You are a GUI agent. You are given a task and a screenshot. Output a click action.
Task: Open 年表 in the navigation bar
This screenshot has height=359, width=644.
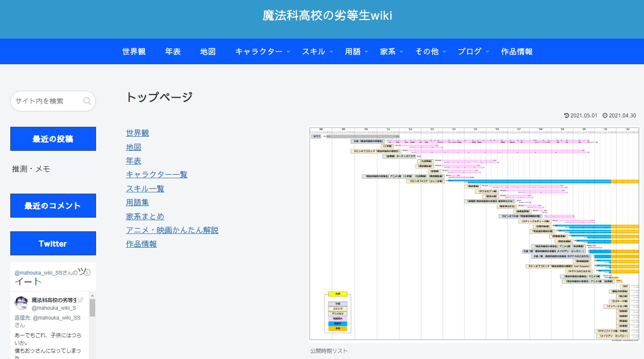pyautogui.click(x=173, y=51)
